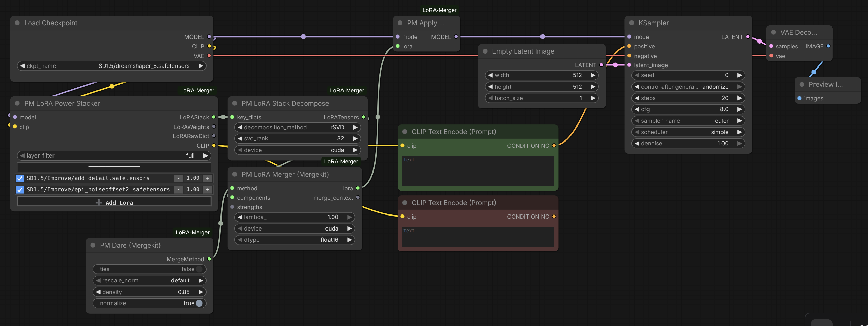
Task: Uncheck the add_detail.safetensors LoRA checkbox
Action: [x=20, y=178]
